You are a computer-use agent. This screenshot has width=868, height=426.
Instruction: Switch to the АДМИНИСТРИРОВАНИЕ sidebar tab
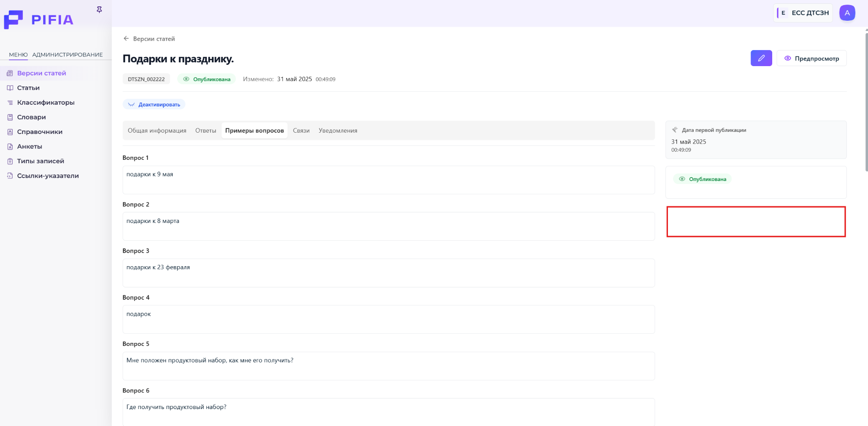pos(67,55)
